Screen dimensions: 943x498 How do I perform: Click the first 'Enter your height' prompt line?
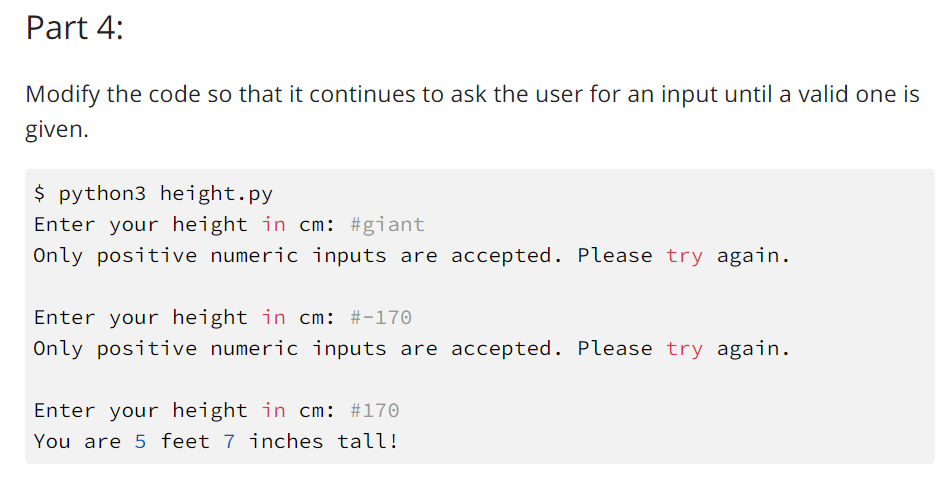pos(229,225)
